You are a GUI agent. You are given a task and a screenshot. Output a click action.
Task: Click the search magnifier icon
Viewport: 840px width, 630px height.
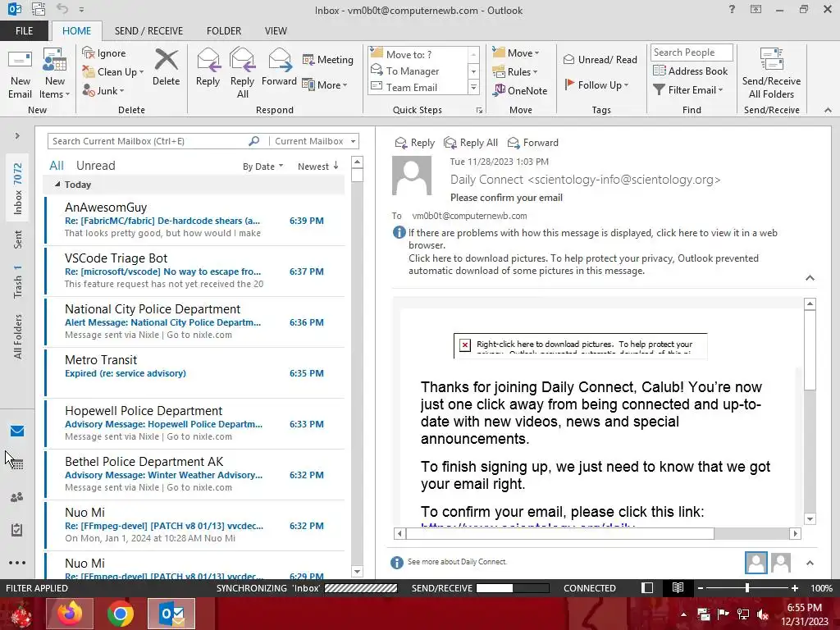pos(254,141)
